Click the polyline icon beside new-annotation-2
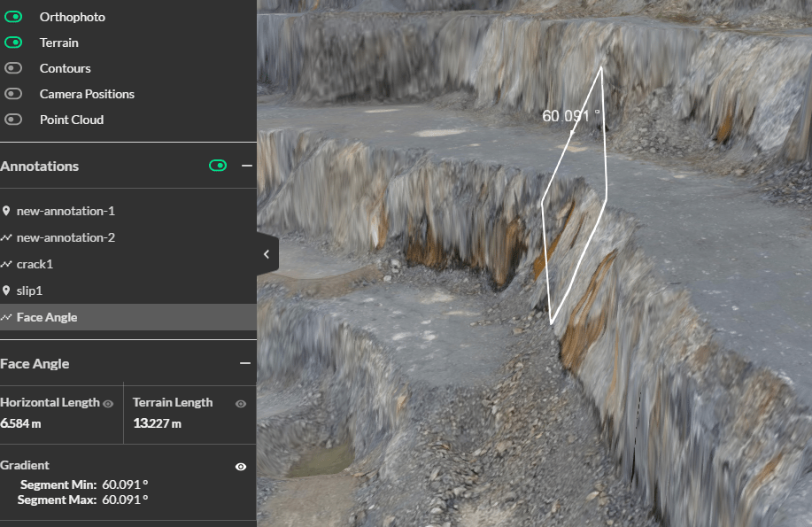This screenshot has height=527, width=812. click(x=9, y=237)
